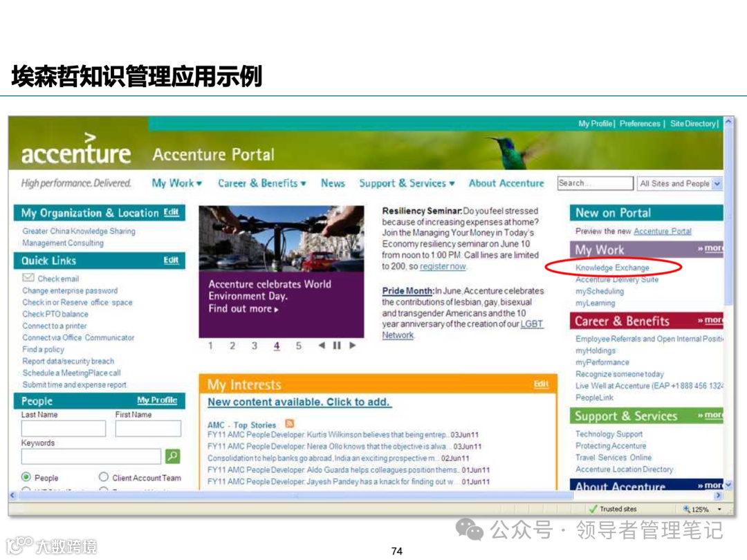Open the LGBT Network link
This screenshot has height=560, width=747.
pos(462,329)
